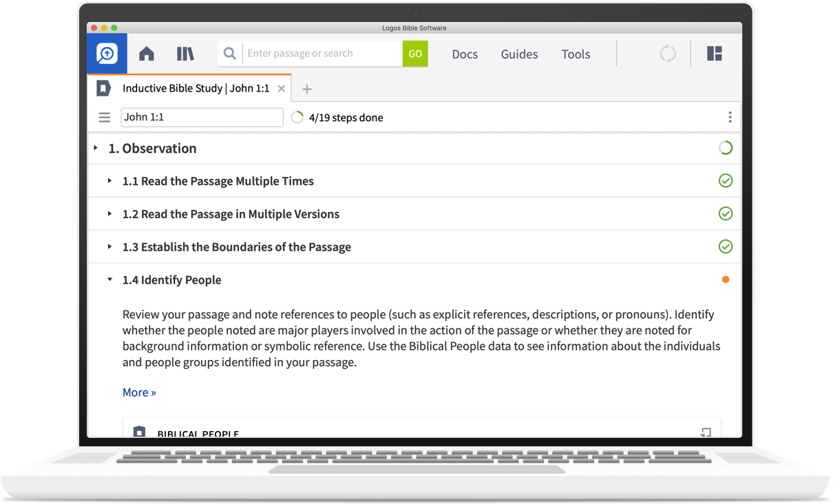Expand 1.2 Read the Passage in Multiple Versions
Image resolution: width=833 pixels, height=504 pixels.
[x=109, y=214]
